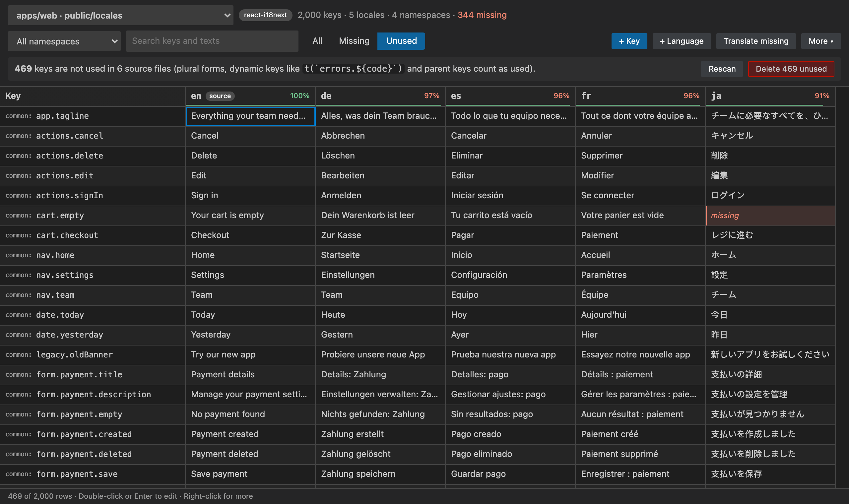Select the 'Zahlung gelöscht' cell
This screenshot has height=504, width=849.
click(x=380, y=454)
